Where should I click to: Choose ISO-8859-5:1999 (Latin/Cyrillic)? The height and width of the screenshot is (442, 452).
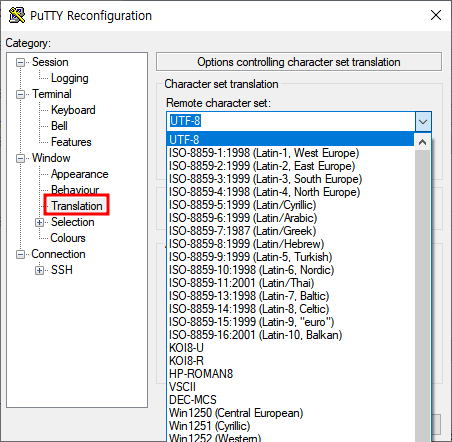click(x=290, y=205)
